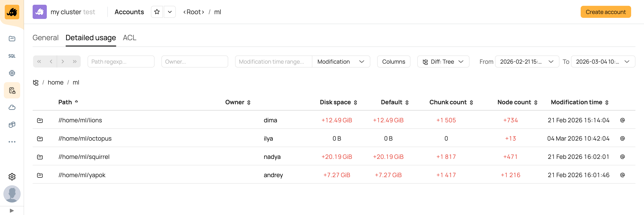The image size is (644, 215).
Task: Expand the Diff: Tree dropdown
Action: coord(443,61)
